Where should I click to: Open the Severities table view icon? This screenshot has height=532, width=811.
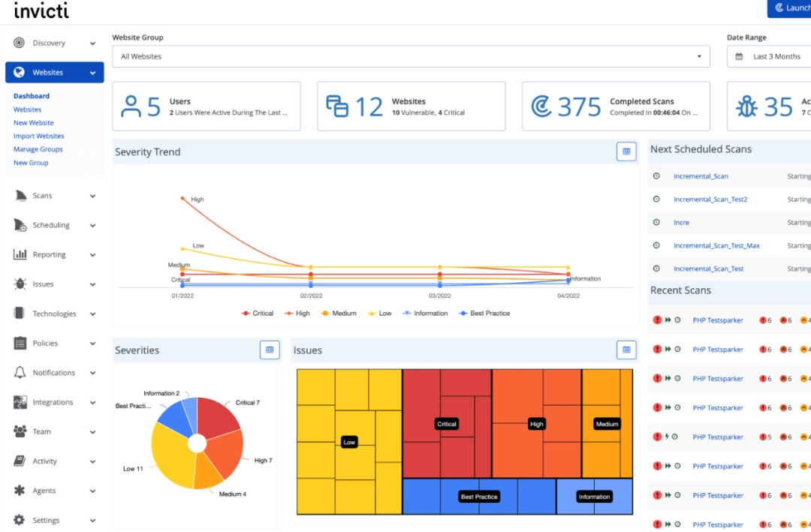(270, 350)
